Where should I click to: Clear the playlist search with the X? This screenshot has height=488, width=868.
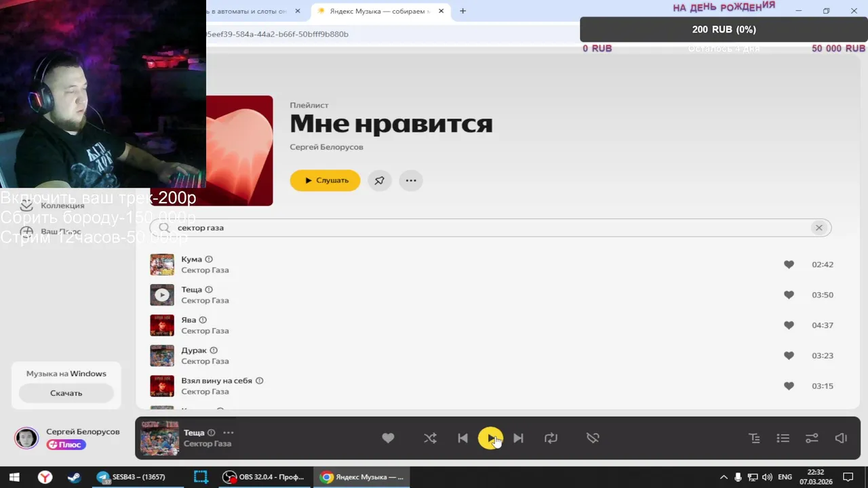point(818,228)
